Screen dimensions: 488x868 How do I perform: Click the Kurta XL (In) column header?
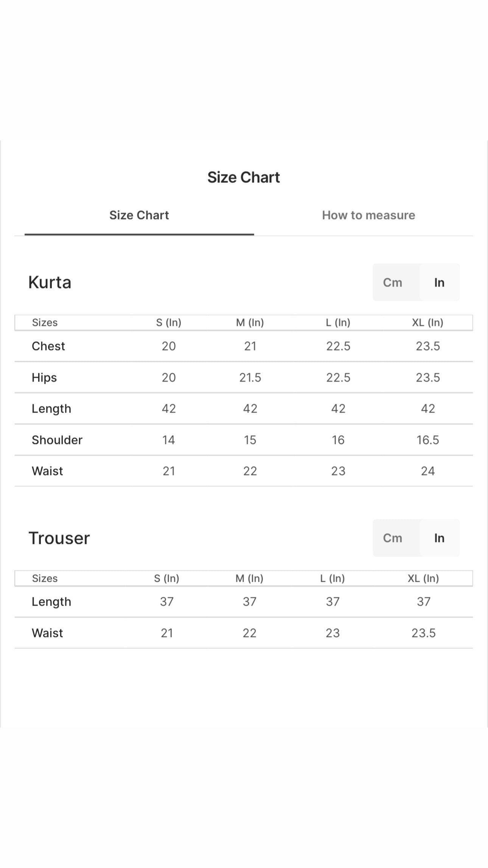point(427,323)
